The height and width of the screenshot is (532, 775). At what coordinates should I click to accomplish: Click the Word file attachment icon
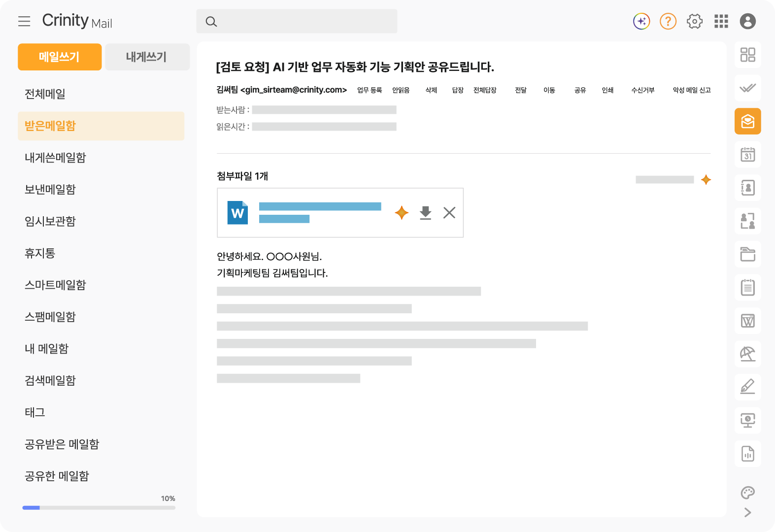[x=237, y=213]
